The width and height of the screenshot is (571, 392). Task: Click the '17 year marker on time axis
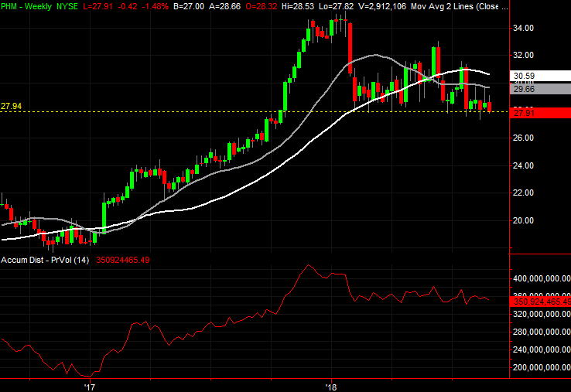pyautogui.click(x=89, y=387)
